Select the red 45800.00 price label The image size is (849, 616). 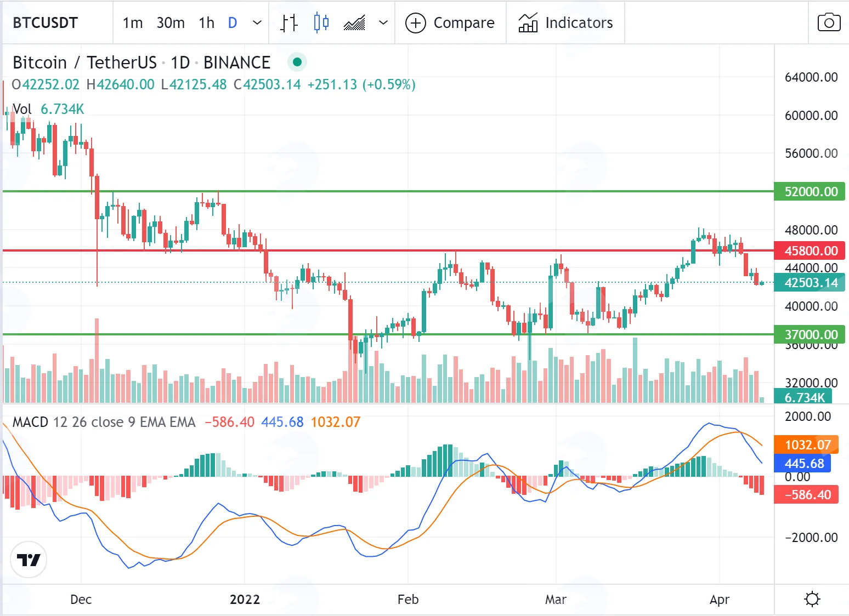[x=810, y=251]
